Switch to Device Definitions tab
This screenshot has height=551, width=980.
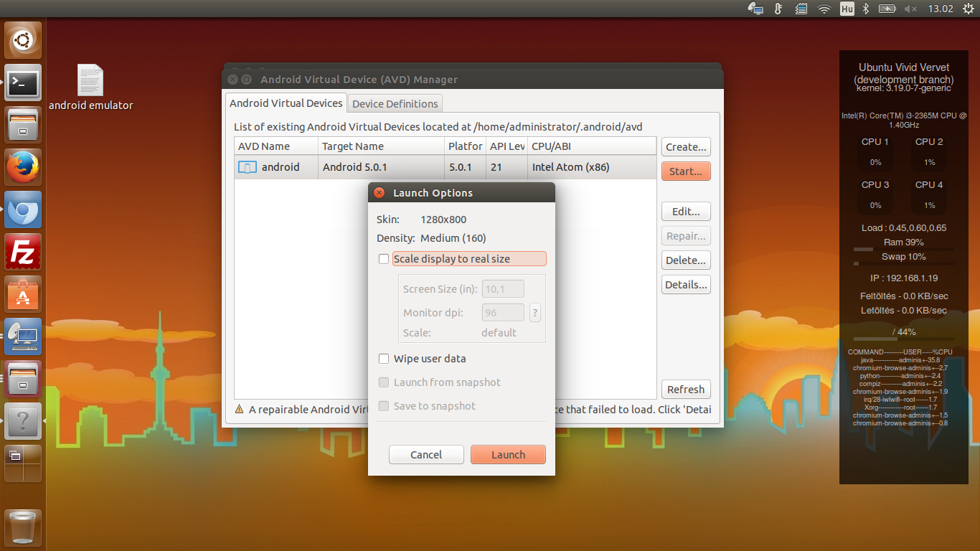pyautogui.click(x=395, y=104)
